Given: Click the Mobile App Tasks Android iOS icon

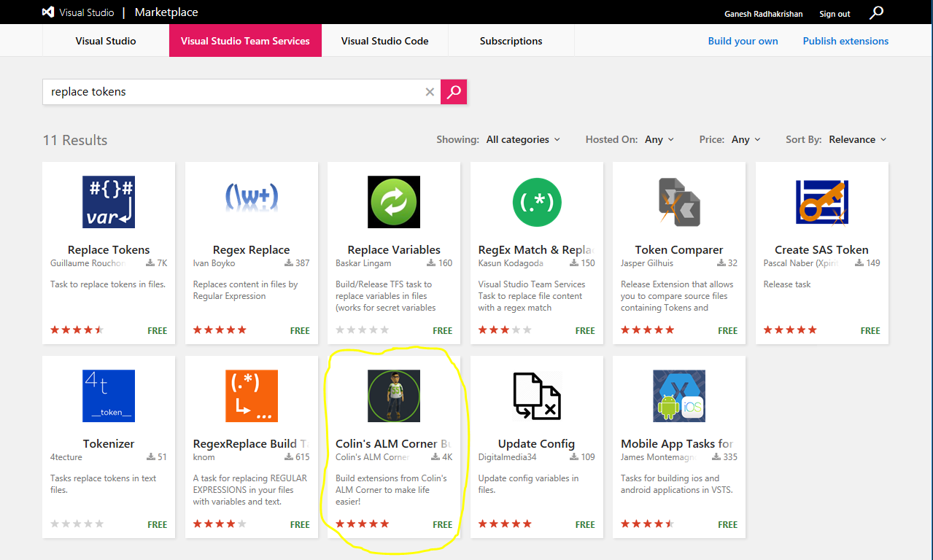Looking at the screenshot, I should (679, 396).
